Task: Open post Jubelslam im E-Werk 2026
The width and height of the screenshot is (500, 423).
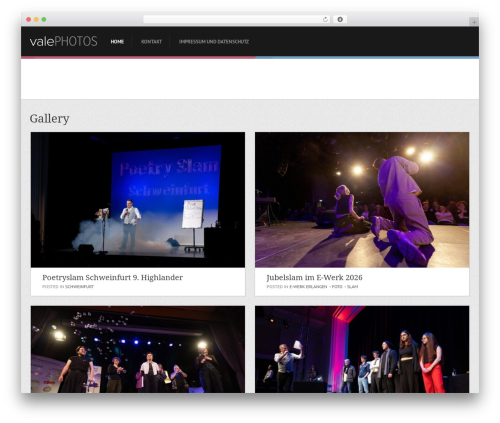Action: (314, 277)
